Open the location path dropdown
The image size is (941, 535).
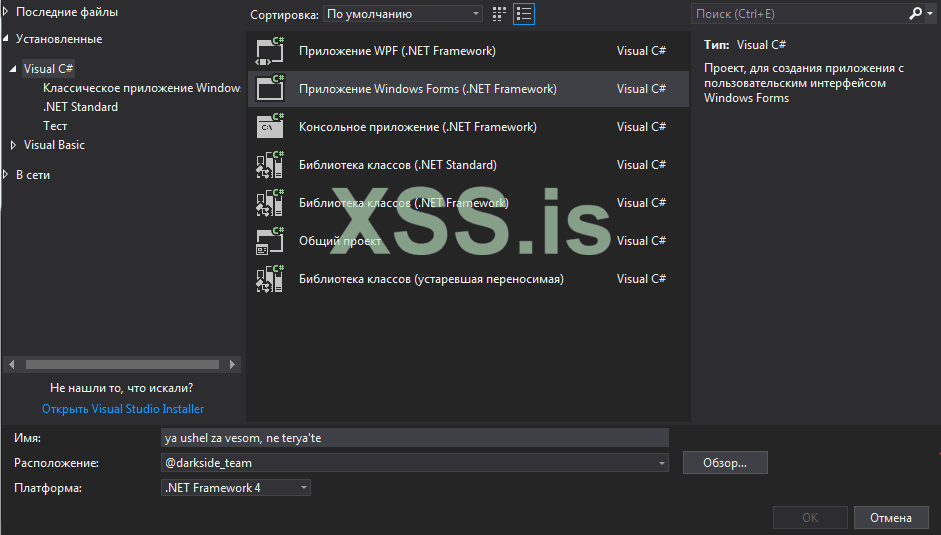tap(662, 463)
